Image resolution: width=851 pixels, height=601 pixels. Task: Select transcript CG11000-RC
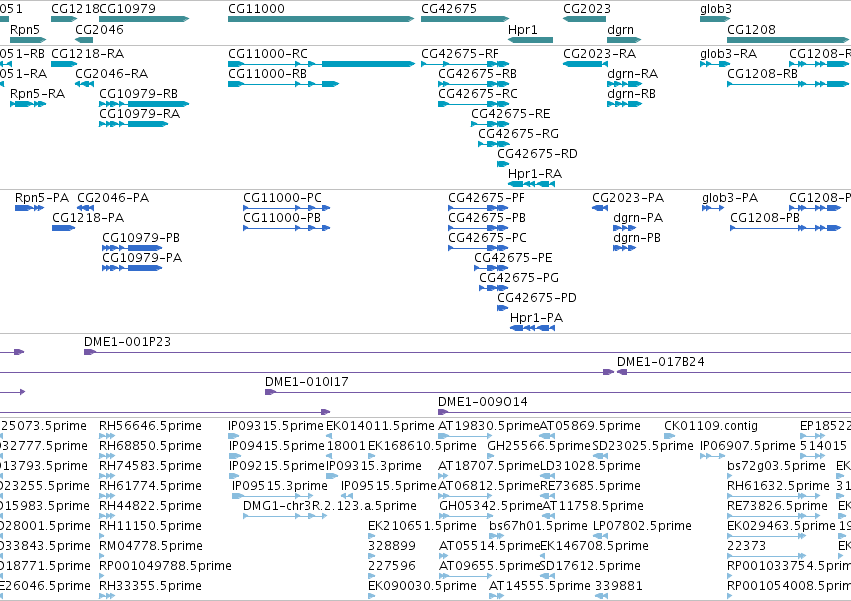tap(321, 64)
